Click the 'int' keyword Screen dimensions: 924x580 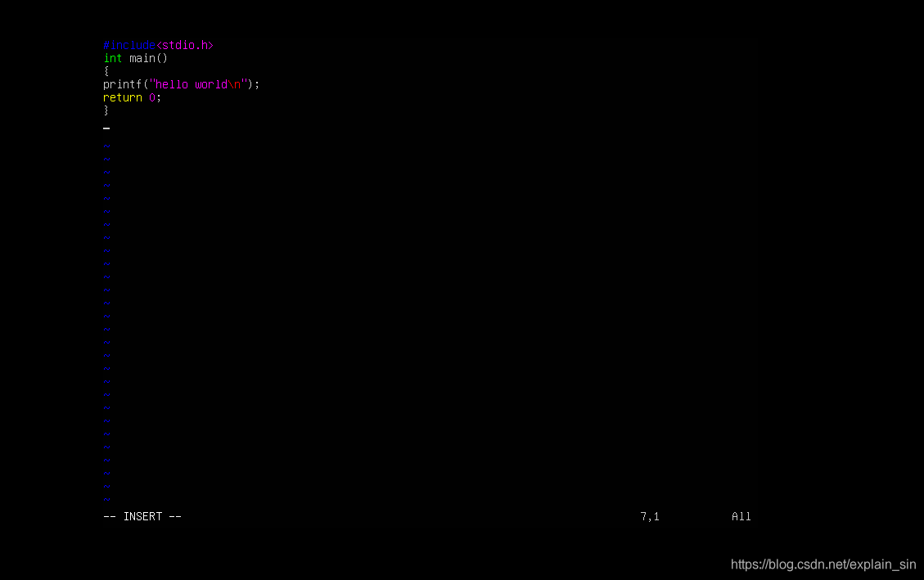click(x=113, y=58)
